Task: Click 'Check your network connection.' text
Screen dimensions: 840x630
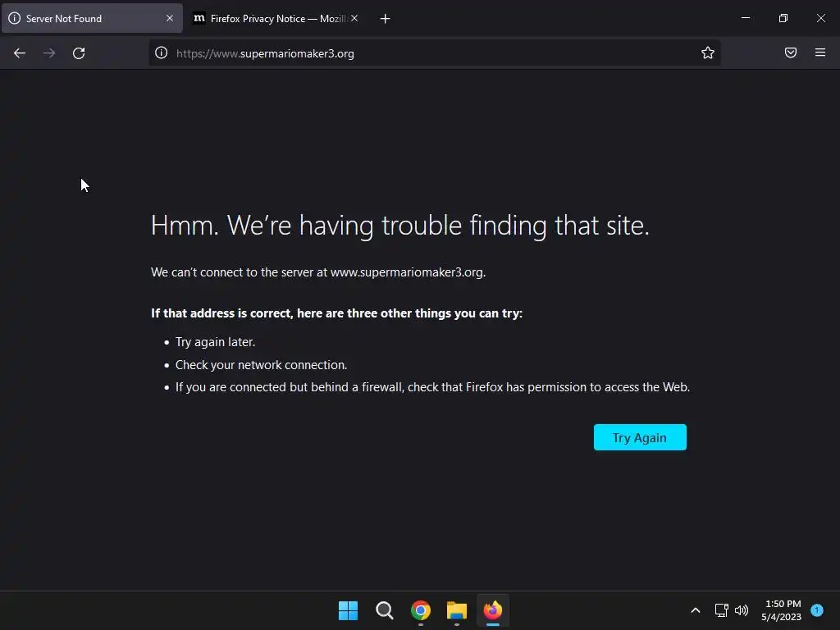Action: [x=261, y=365]
